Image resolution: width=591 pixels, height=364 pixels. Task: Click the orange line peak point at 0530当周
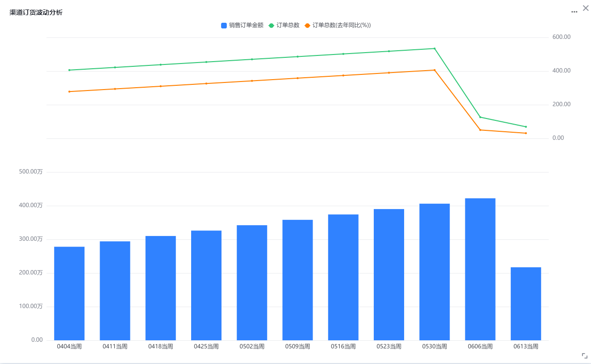point(434,70)
